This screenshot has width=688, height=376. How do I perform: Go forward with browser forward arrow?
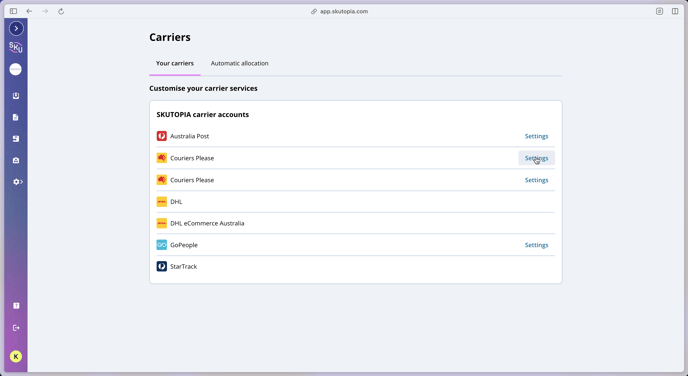(45, 11)
